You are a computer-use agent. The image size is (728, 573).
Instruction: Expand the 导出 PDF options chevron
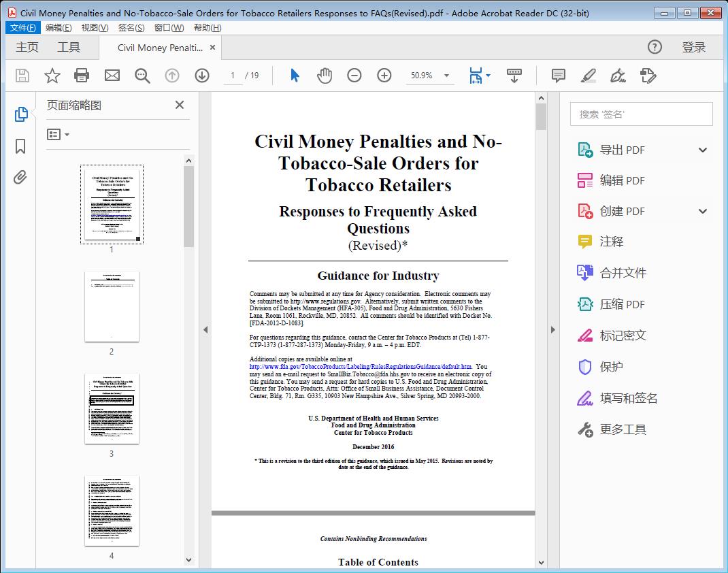pyautogui.click(x=701, y=149)
